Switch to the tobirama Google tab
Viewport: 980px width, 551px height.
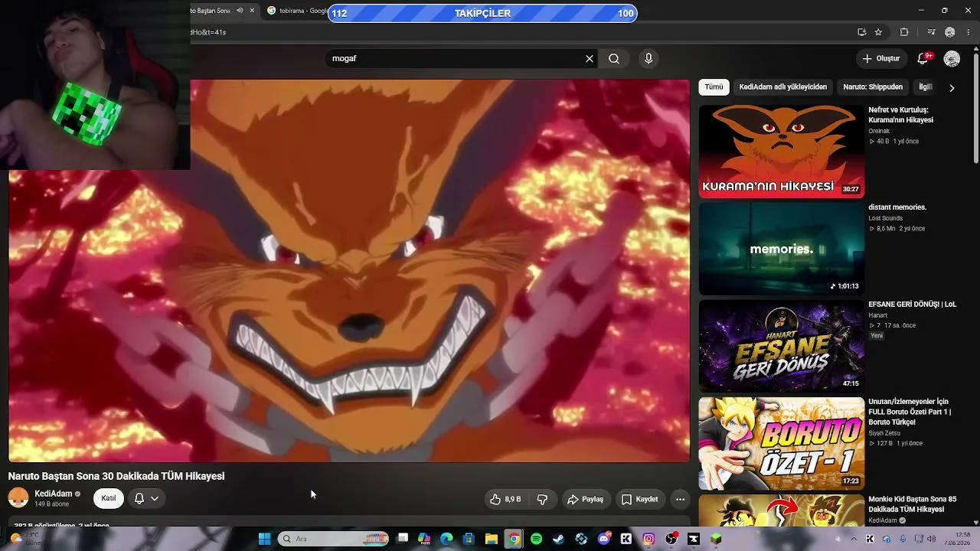click(x=298, y=11)
